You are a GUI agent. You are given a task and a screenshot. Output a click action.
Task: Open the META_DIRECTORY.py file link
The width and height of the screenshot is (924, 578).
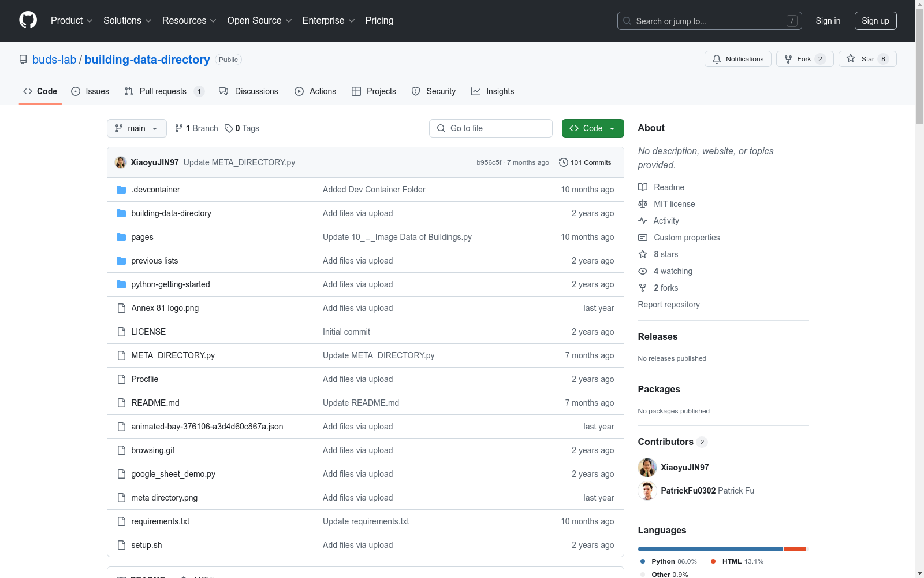coord(173,355)
